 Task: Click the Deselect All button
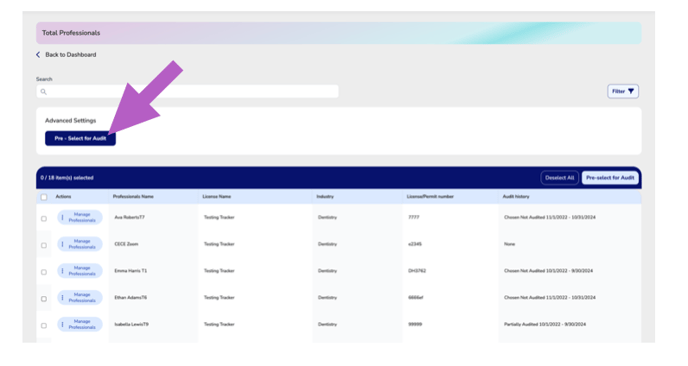tap(559, 178)
